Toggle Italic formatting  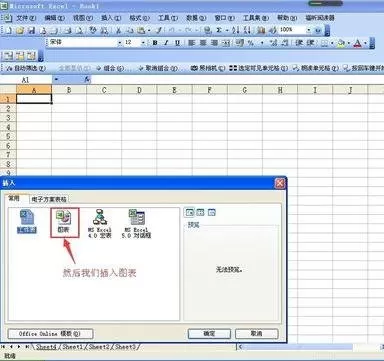166,43
